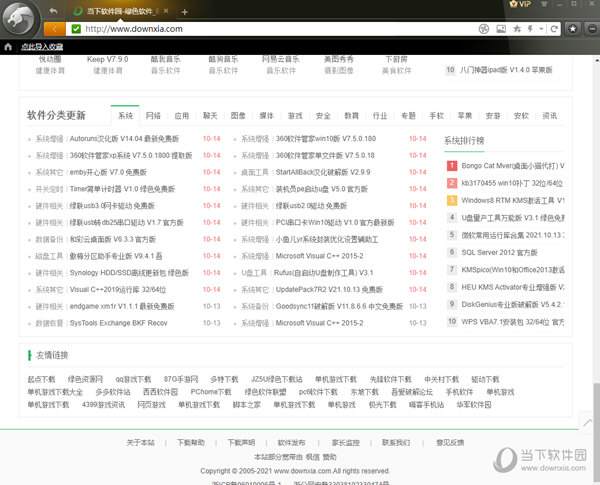
Task: Open the favorites star button right of the address bar
Action: point(572,29)
